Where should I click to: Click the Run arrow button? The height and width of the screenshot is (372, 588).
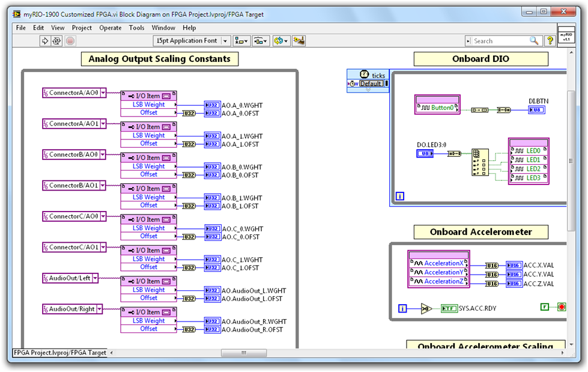pos(44,41)
